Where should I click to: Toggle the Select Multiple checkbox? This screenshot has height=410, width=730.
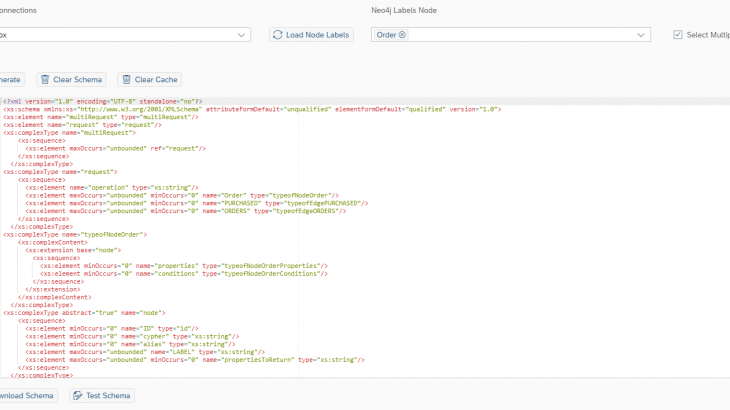[x=678, y=35]
